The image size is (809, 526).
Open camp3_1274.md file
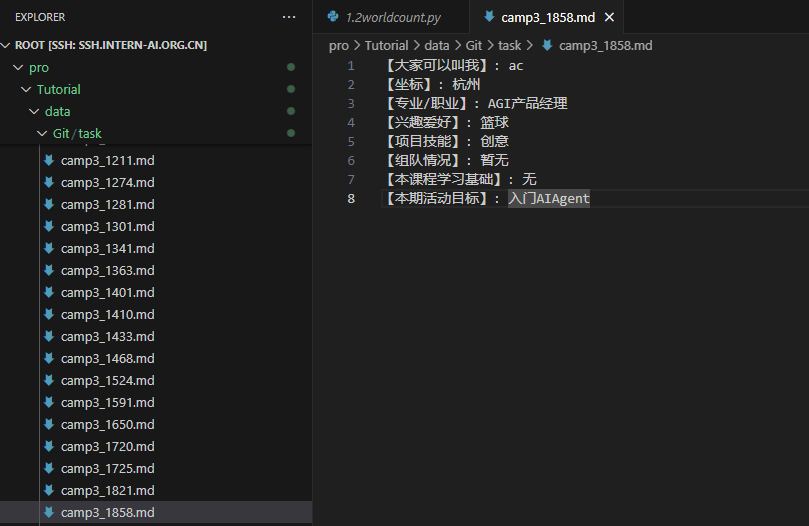pyautogui.click(x=107, y=183)
